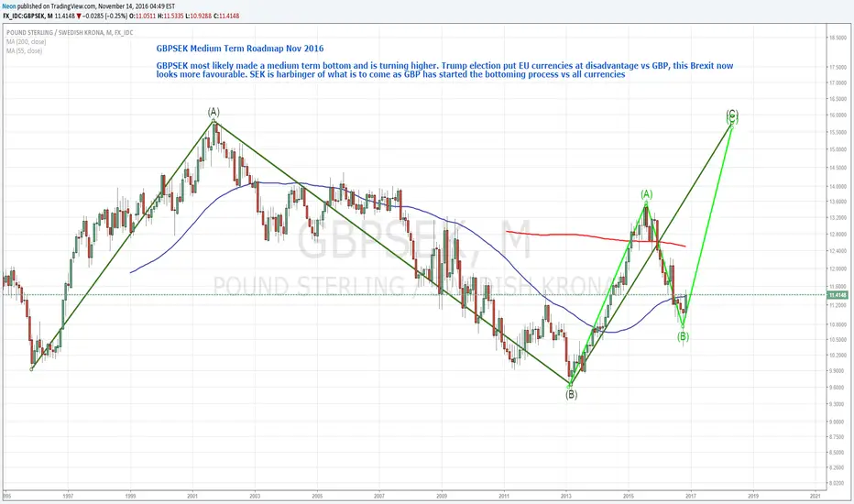Click the '2015' time axis label
Image resolution: width=854 pixels, height=504 pixels.
coord(629,496)
